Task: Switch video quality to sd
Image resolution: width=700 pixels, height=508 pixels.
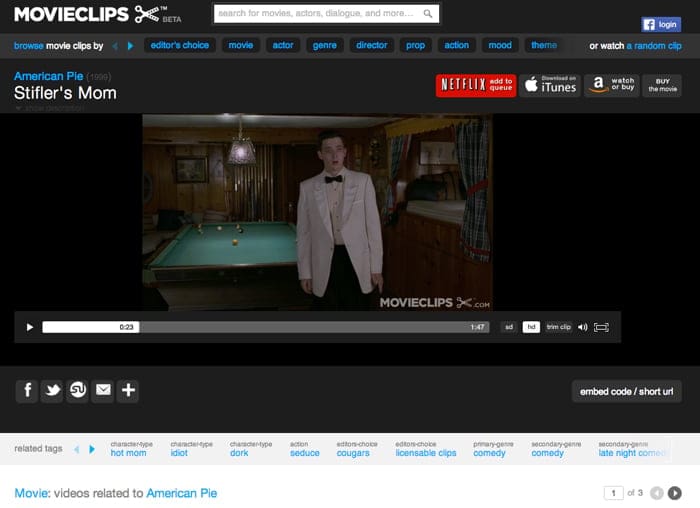Action: [508, 327]
